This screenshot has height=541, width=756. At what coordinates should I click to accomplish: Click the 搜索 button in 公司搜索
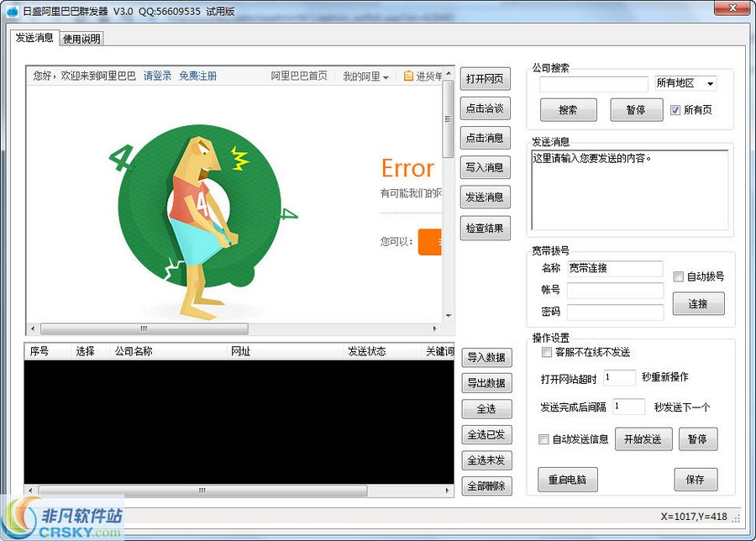coord(569,110)
